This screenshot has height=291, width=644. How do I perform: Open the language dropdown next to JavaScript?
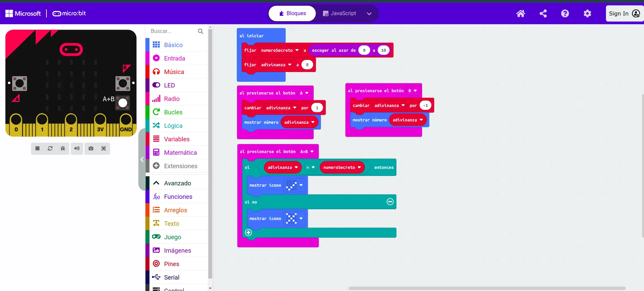tap(369, 14)
